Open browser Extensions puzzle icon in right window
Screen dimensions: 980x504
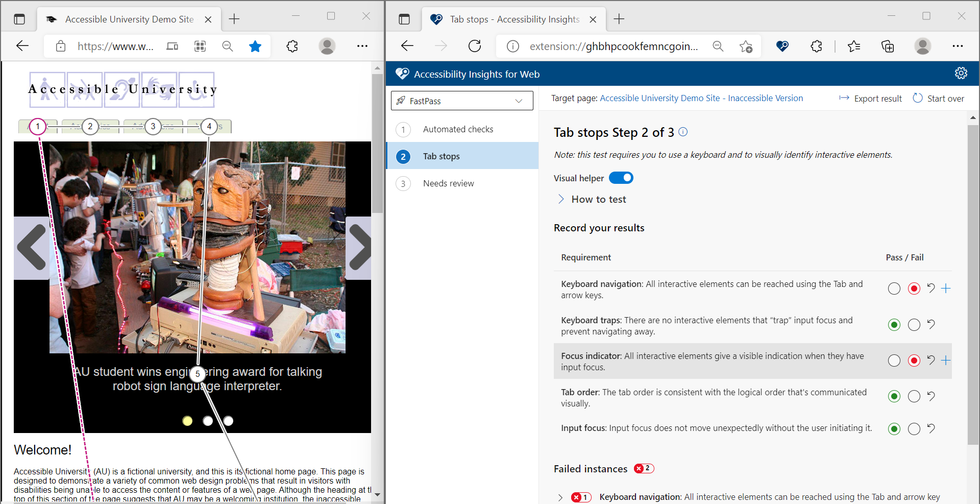[x=816, y=46]
